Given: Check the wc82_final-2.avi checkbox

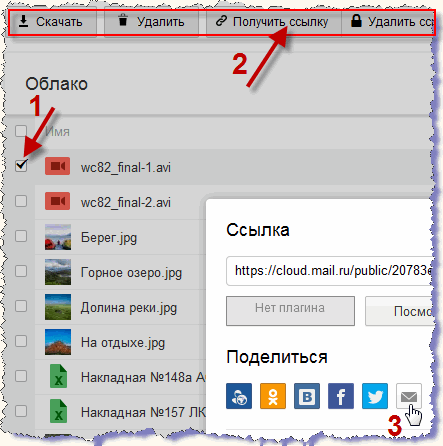Looking at the screenshot, I should pyautogui.click(x=21, y=201).
